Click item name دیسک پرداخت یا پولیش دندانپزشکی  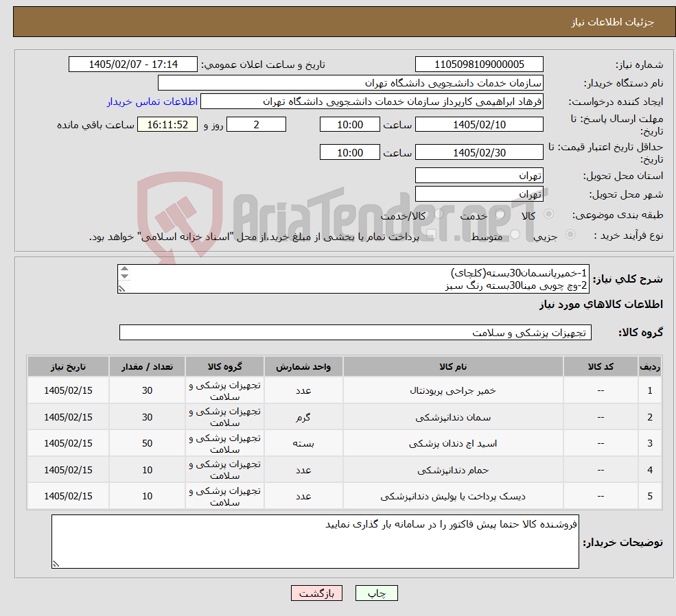pos(453,496)
